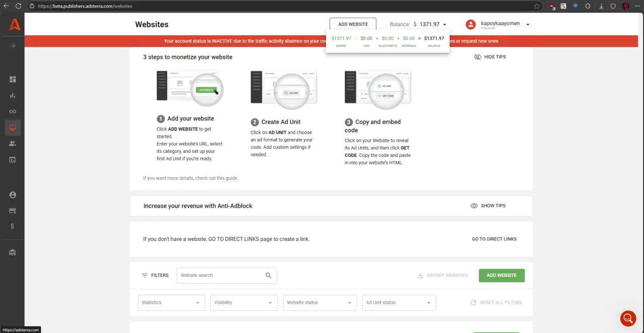Bookmark the page with the star icon
Image resolution: width=644 pixels, height=333 pixels.
tap(537, 6)
